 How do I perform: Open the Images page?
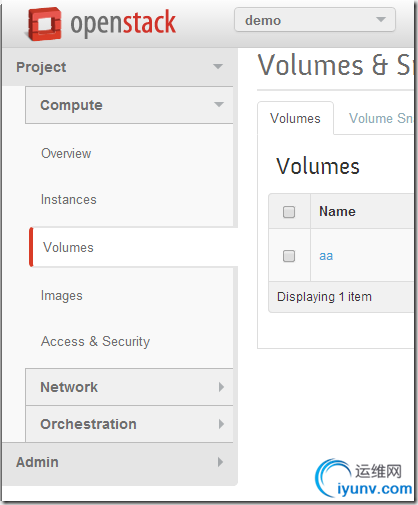(x=62, y=296)
